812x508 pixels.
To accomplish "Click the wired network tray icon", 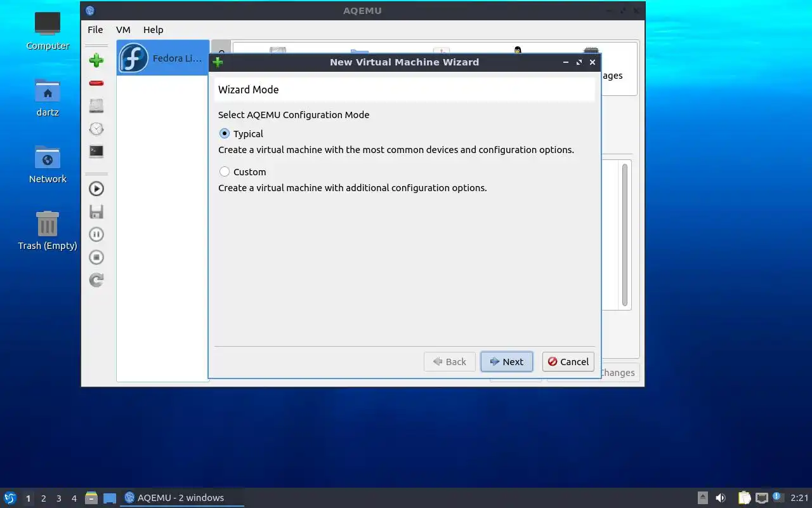I will point(761,498).
